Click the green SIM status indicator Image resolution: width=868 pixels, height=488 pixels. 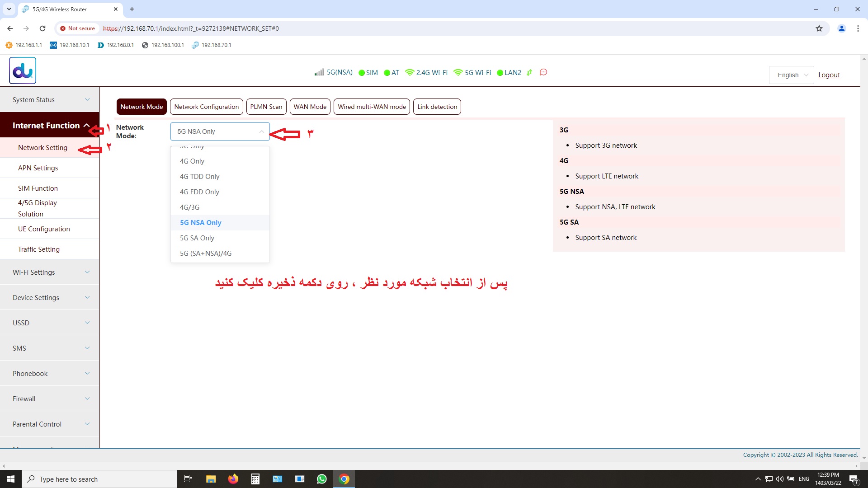coord(362,73)
